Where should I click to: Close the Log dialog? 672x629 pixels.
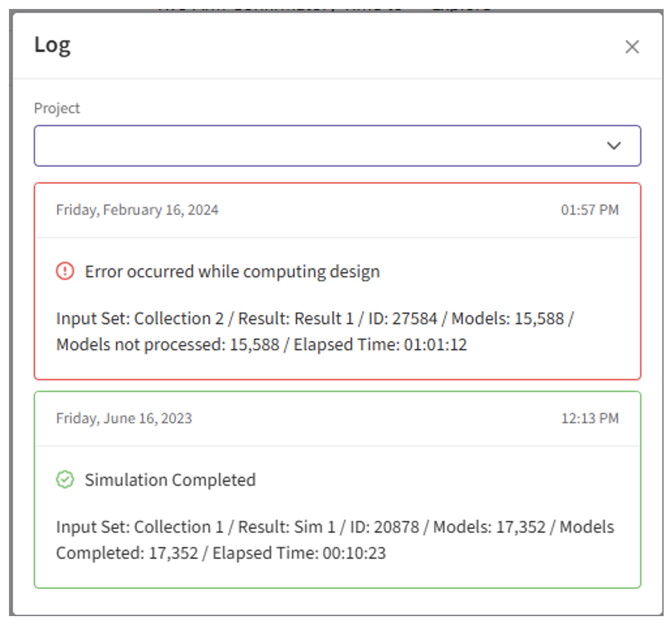click(x=632, y=47)
